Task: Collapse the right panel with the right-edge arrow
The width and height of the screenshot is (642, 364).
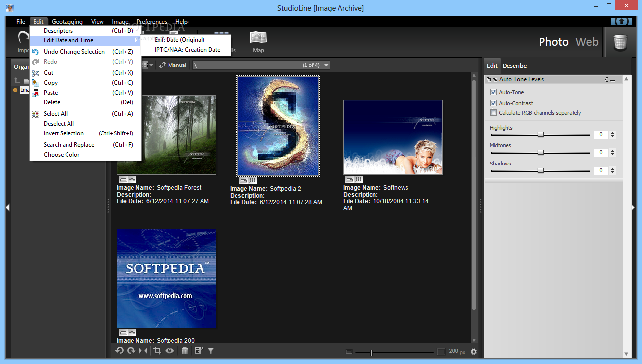Action: [x=634, y=208]
